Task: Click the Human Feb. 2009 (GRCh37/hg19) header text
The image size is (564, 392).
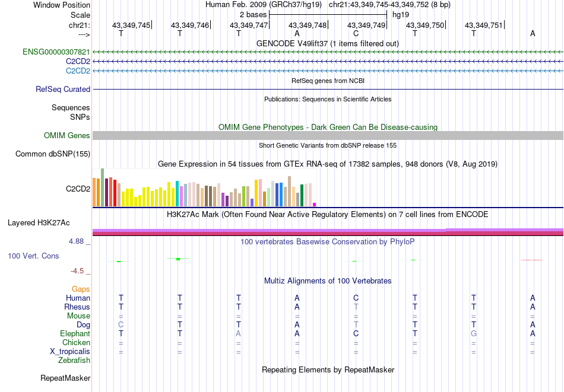Action: coord(264,5)
